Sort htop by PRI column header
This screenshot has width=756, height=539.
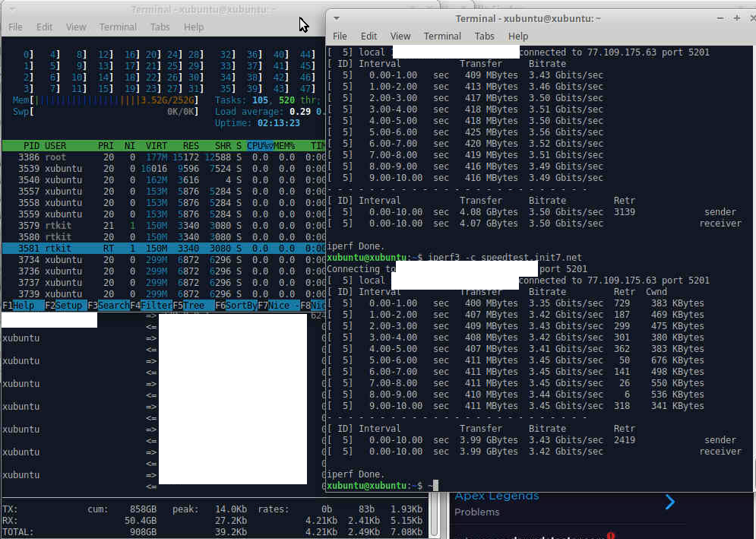(x=106, y=146)
